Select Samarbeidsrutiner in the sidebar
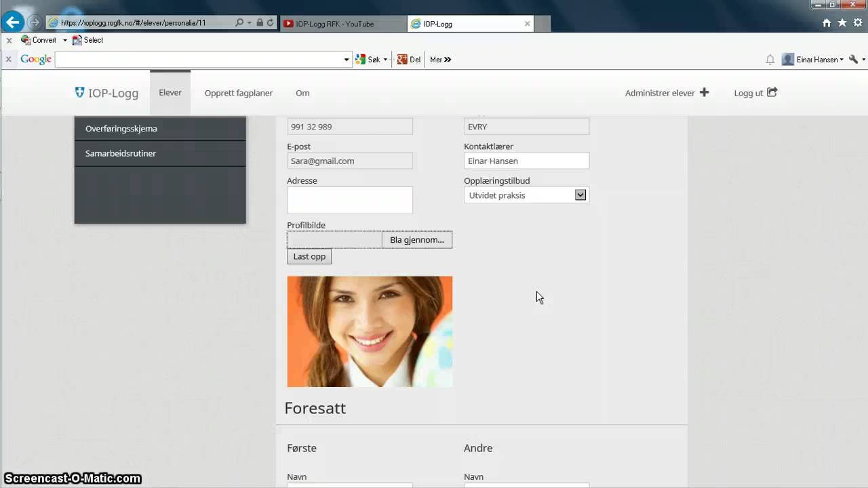The image size is (868, 488). tap(160, 154)
